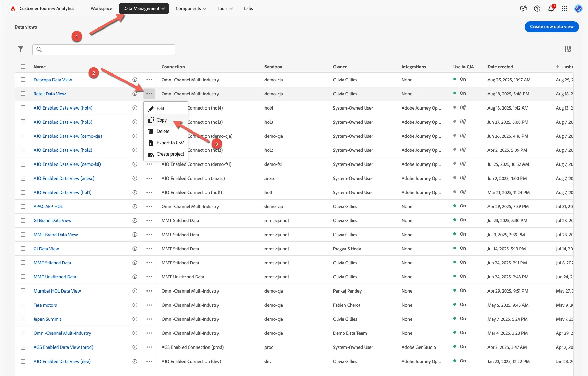Check the Frescopa Data View row checkbox

(23, 80)
